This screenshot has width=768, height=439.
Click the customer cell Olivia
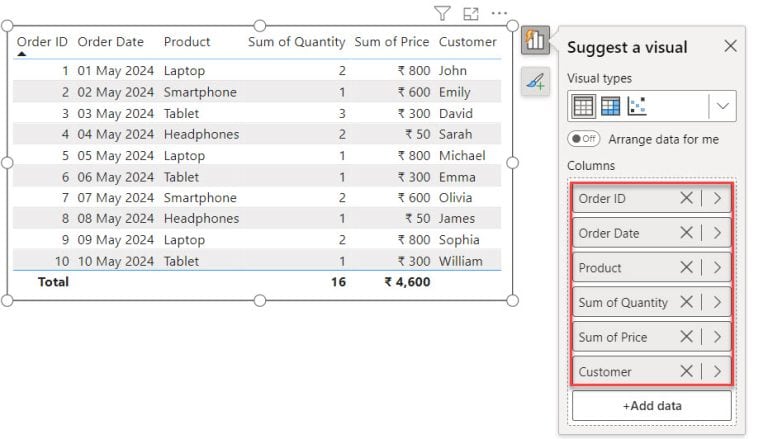coord(456,197)
